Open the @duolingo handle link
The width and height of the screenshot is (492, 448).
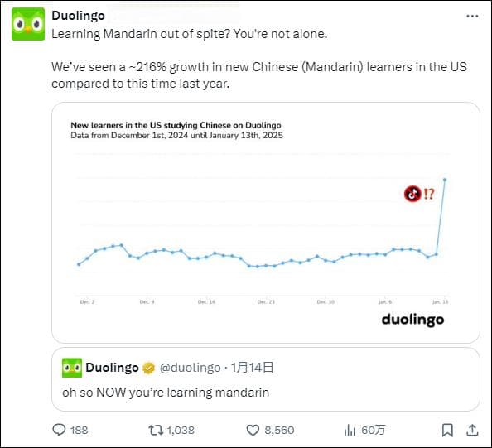[191, 368]
